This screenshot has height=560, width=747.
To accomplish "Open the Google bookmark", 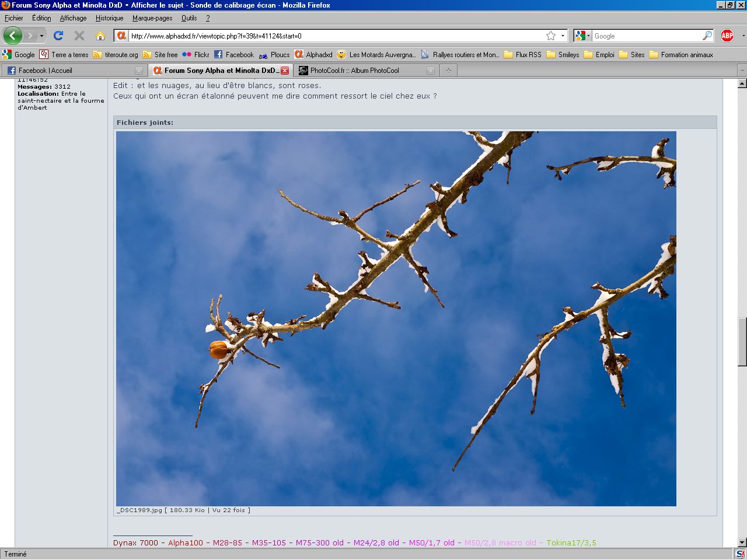I will [19, 54].
